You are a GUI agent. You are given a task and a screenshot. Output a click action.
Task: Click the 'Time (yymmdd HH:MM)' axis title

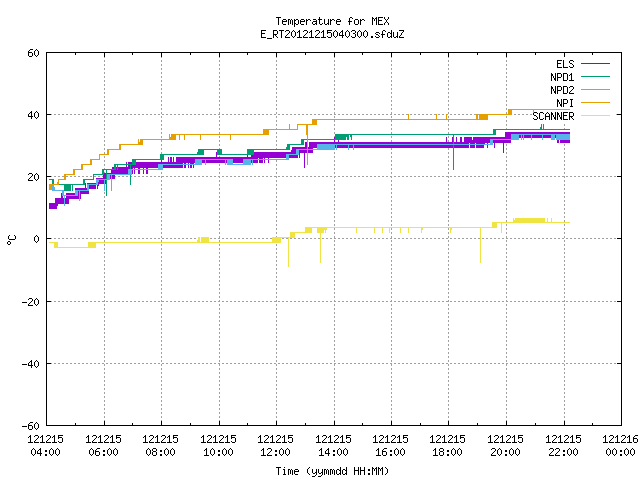coord(332,471)
